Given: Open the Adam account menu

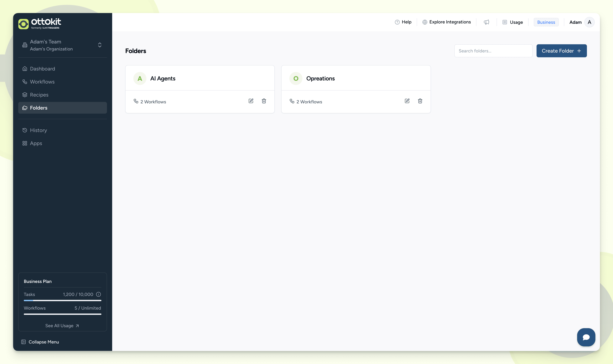Looking at the screenshot, I should 576,22.
